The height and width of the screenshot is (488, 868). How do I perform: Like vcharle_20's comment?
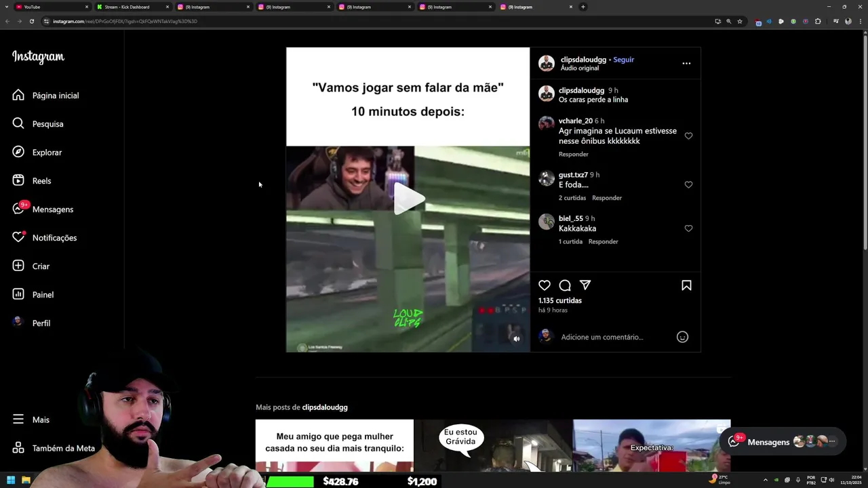688,136
